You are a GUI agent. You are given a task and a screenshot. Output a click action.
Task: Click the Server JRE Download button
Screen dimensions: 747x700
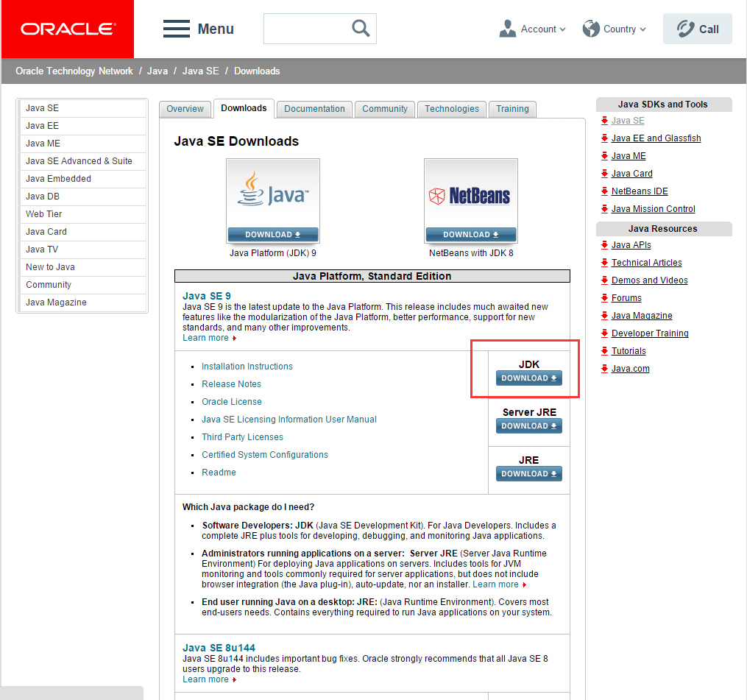tap(529, 425)
